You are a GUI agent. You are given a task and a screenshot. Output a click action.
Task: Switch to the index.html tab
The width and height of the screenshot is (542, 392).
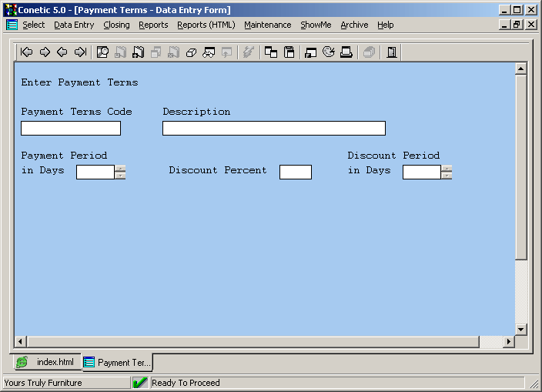click(46, 362)
